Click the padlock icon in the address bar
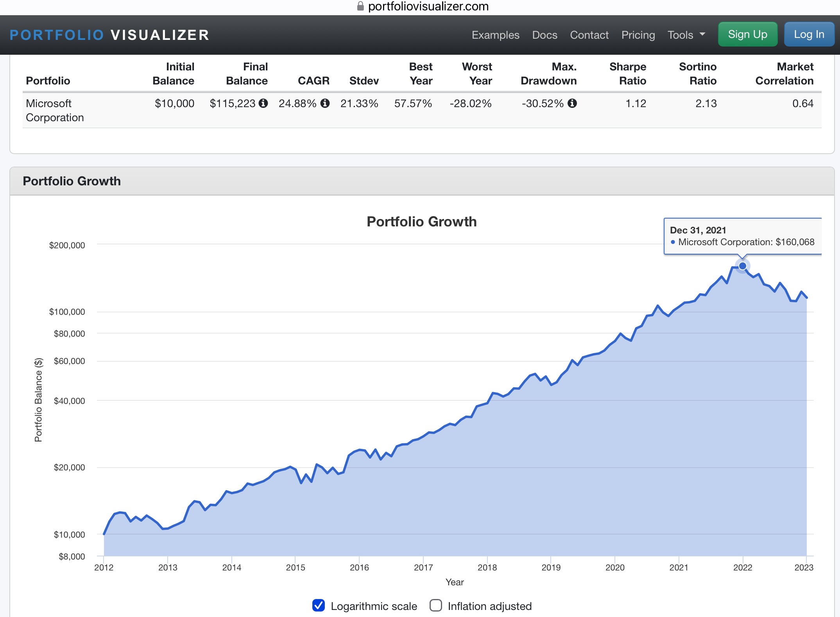 coord(360,6)
